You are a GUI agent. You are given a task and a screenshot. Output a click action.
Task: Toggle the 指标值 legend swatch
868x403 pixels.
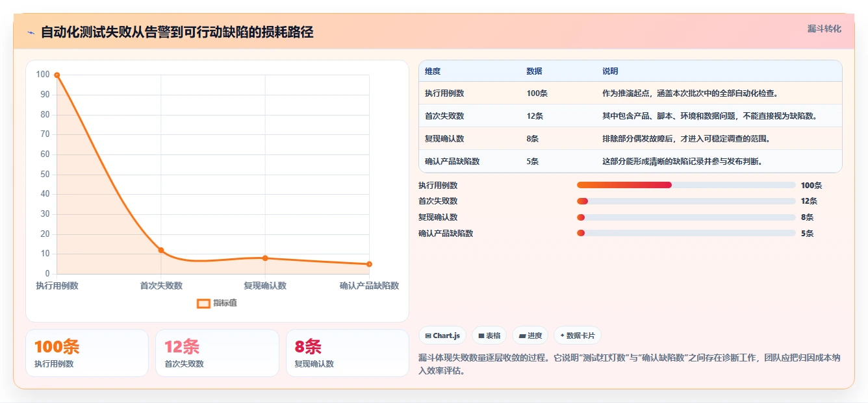click(x=203, y=303)
